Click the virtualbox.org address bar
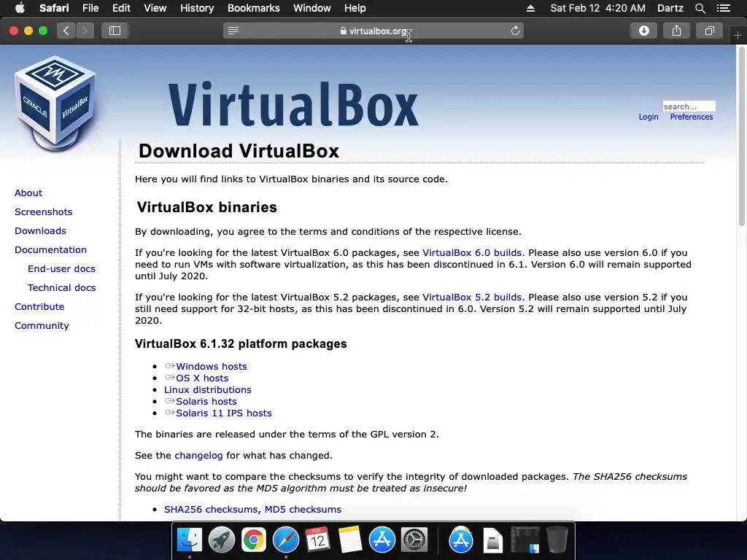747x560 pixels. coord(373,31)
